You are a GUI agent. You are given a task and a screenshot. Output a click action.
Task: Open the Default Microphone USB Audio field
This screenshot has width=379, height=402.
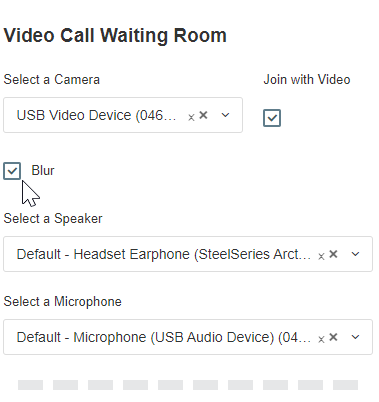(x=188, y=337)
